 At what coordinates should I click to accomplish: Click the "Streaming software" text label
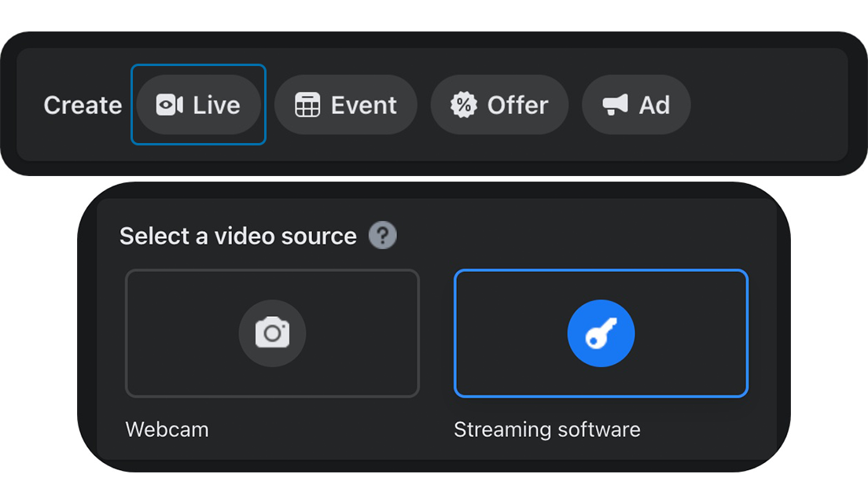pyautogui.click(x=546, y=430)
